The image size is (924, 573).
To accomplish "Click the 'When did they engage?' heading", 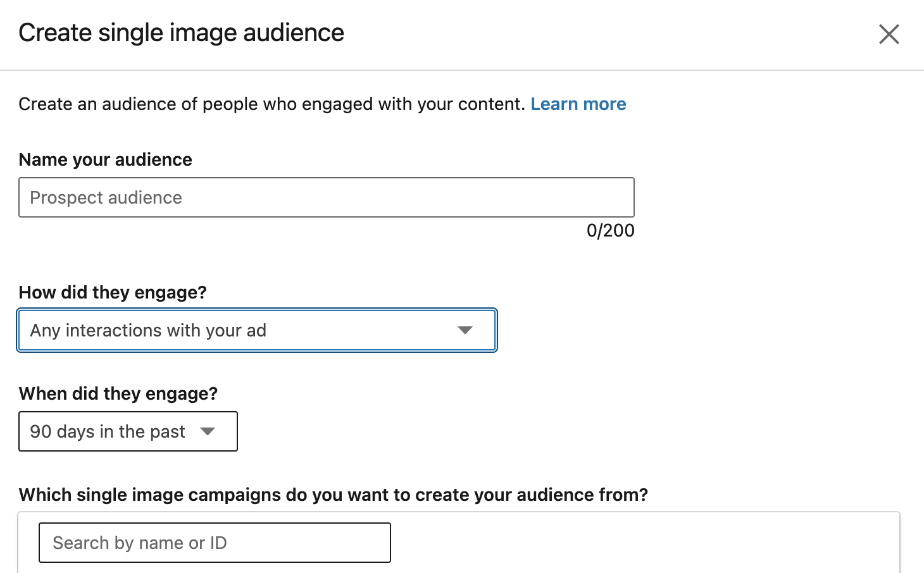I will coord(118,393).
